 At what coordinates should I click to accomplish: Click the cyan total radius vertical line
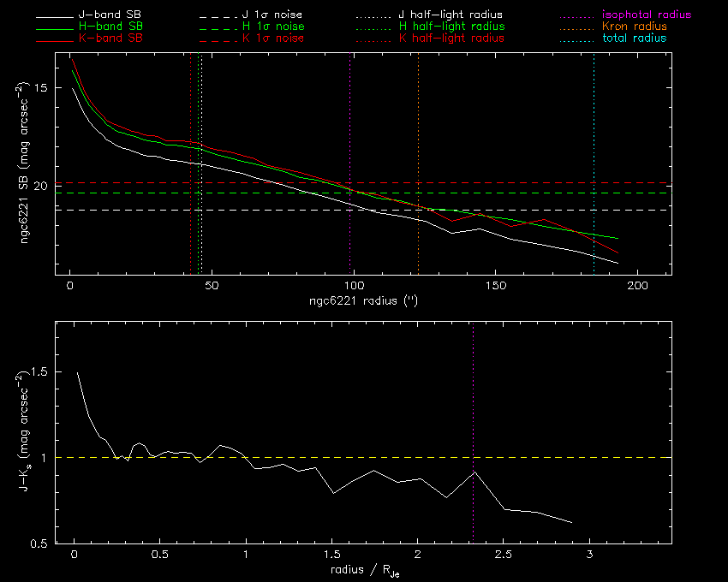click(x=594, y=163)
